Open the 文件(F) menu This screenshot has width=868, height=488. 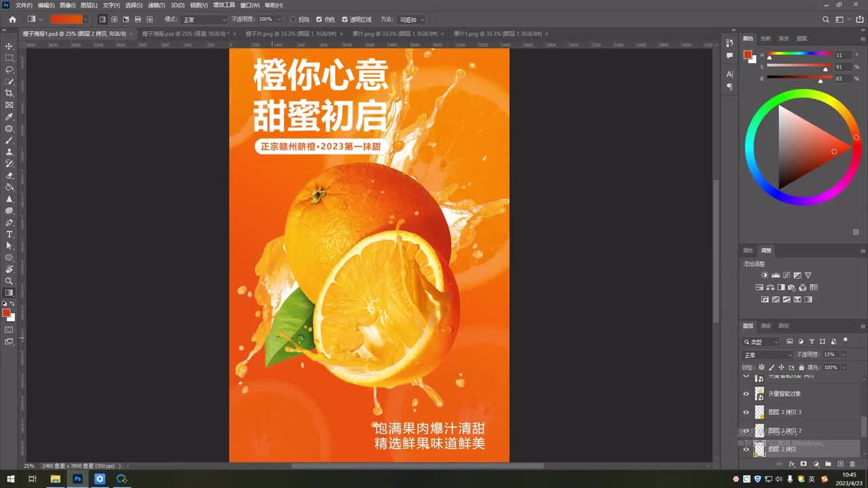[24, 5]
